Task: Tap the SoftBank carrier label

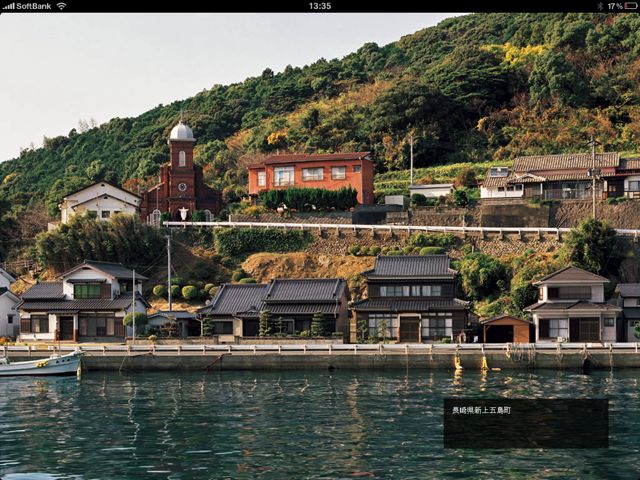Action: [x=34, y=6]
